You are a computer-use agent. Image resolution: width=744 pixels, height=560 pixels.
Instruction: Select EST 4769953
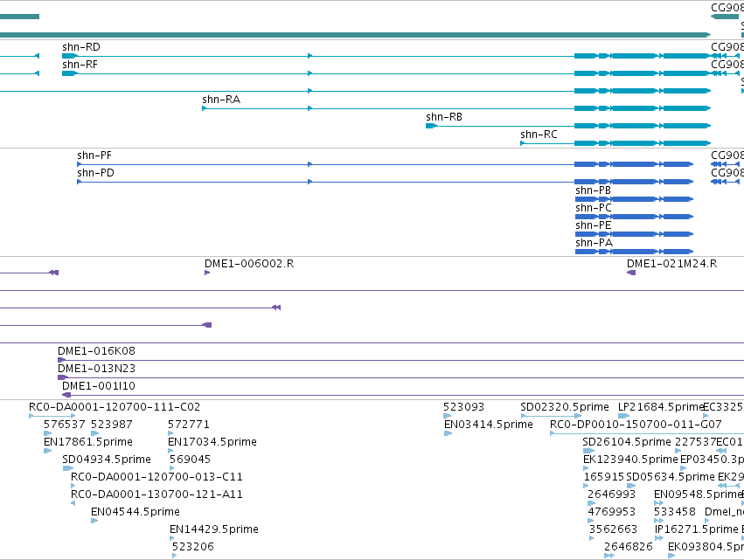click(x=611, y=512)
